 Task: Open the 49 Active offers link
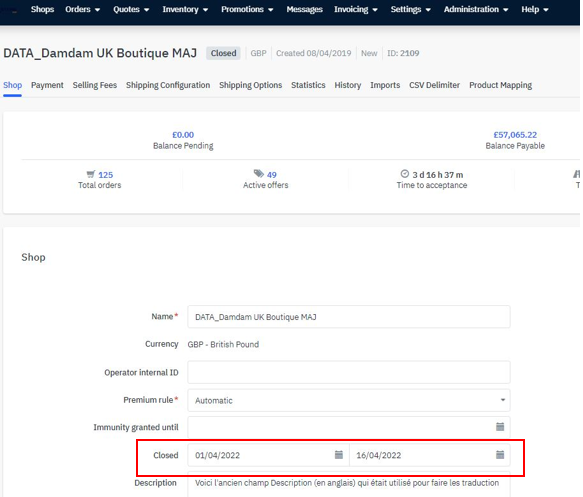click(272, 175)
